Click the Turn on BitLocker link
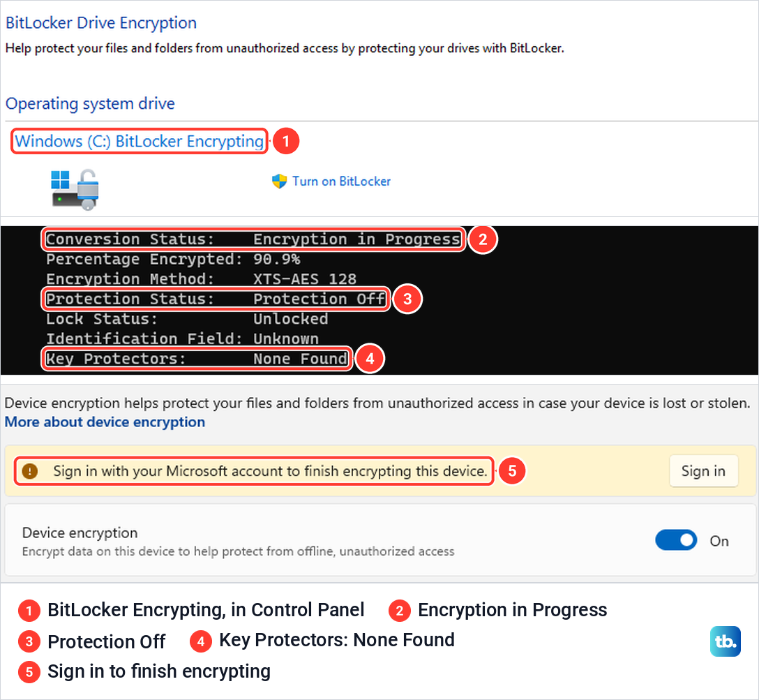 pos(341,181)
